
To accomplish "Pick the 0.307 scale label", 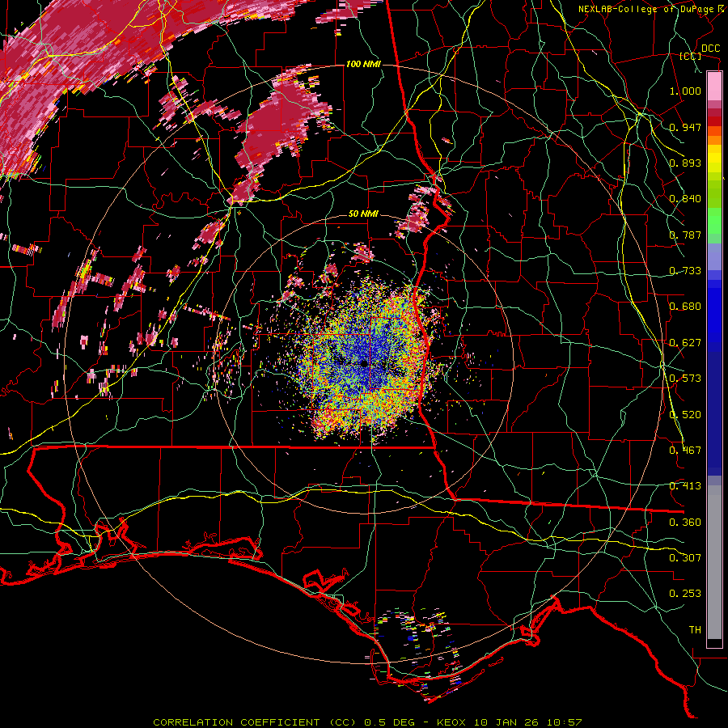I will [685, 558].
